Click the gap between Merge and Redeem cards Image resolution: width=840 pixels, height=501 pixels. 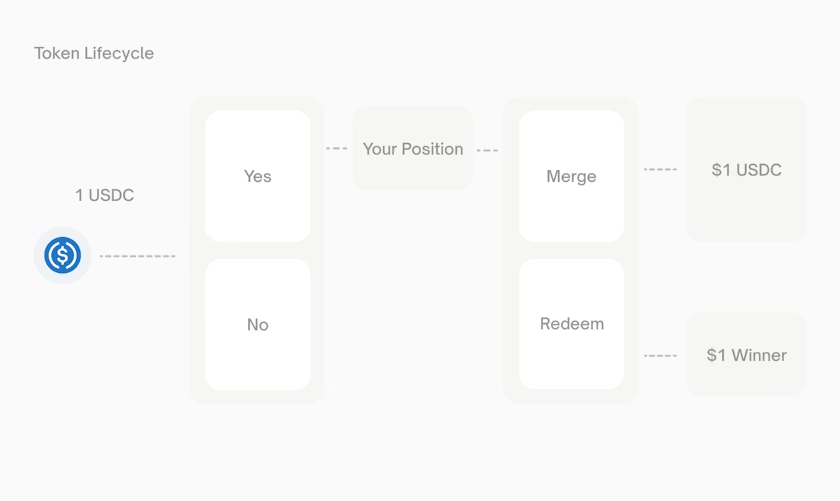[571, 250]
